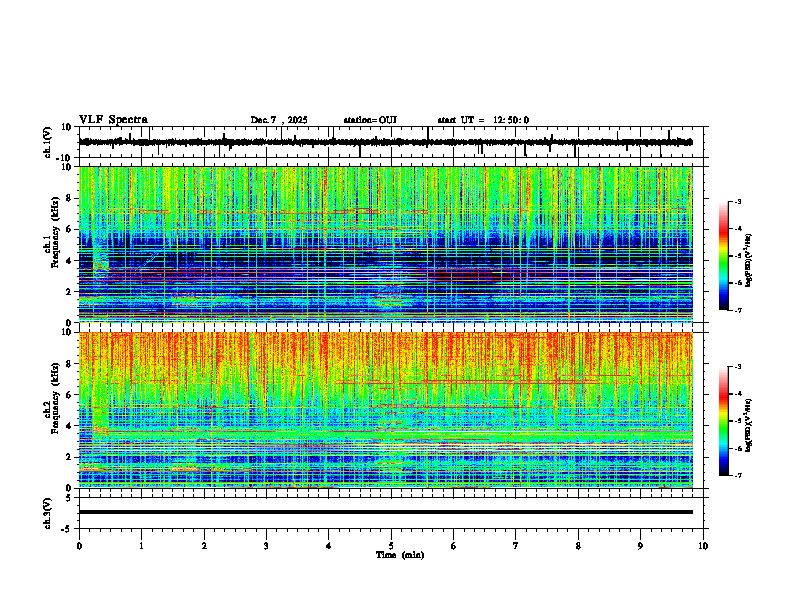
Task: Click the ch.2 "Frequency (kHz)" axis label
Action: coord(55,398)
